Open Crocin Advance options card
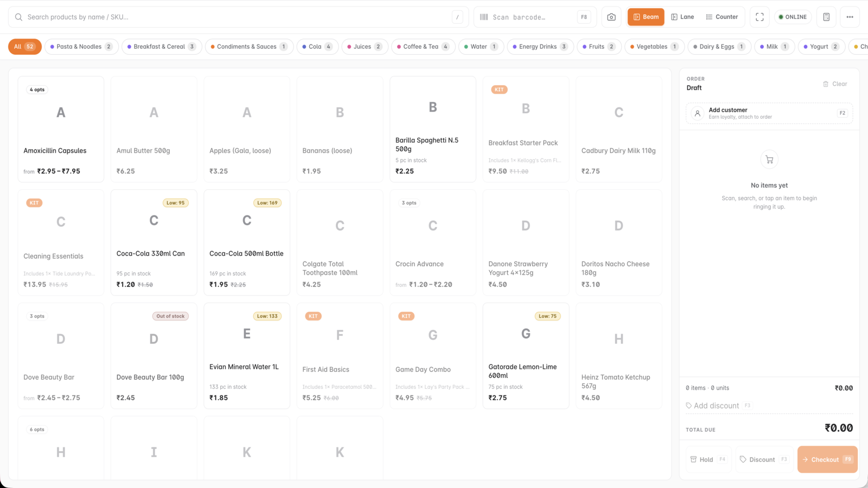The width and height of the screenshot is (868, 488). (433, 242)
